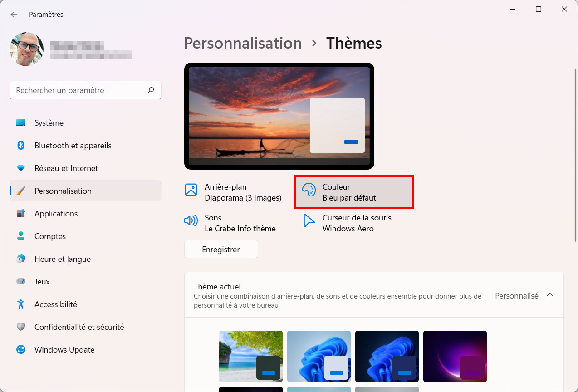This screenshot has width=578, height=392.
Task: Click the Paramètres window title
Action: 46,15
